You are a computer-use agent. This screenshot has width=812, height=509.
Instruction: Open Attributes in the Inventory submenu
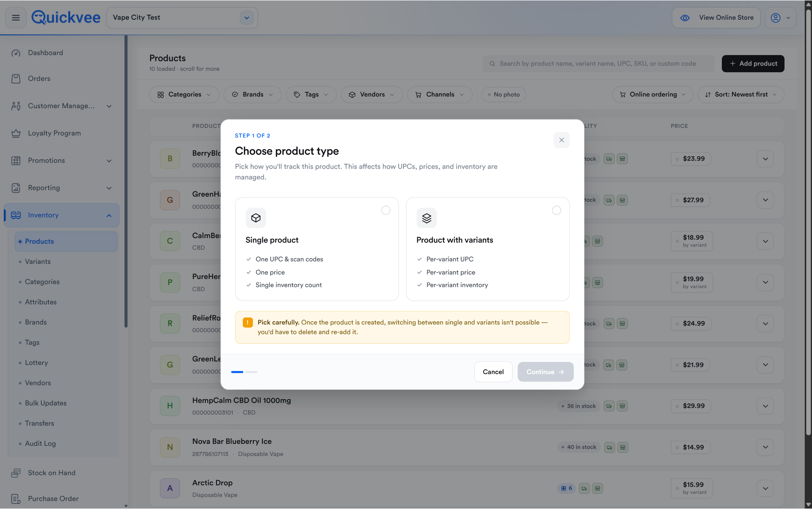click(x=41, y=302)
